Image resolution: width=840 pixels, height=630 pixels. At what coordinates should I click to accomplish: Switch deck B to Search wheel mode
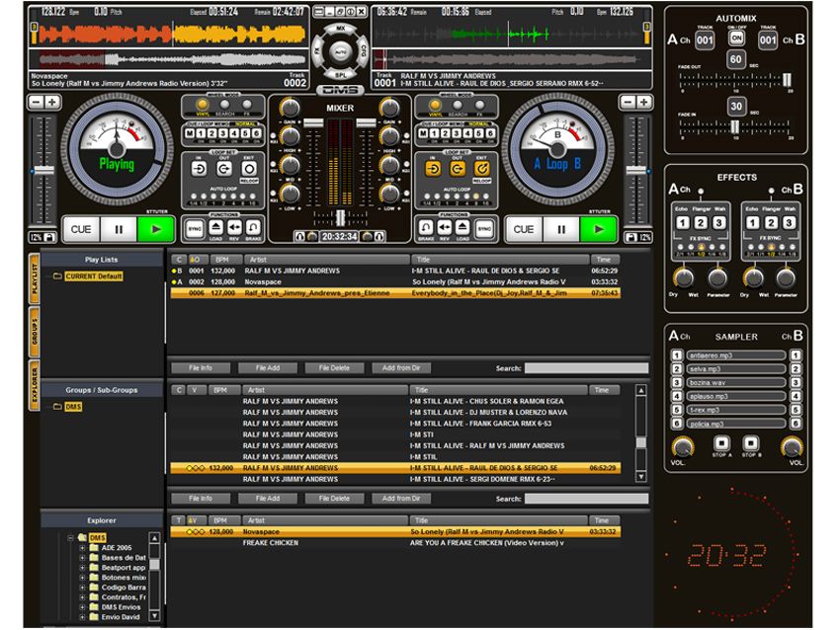(457, 106)
